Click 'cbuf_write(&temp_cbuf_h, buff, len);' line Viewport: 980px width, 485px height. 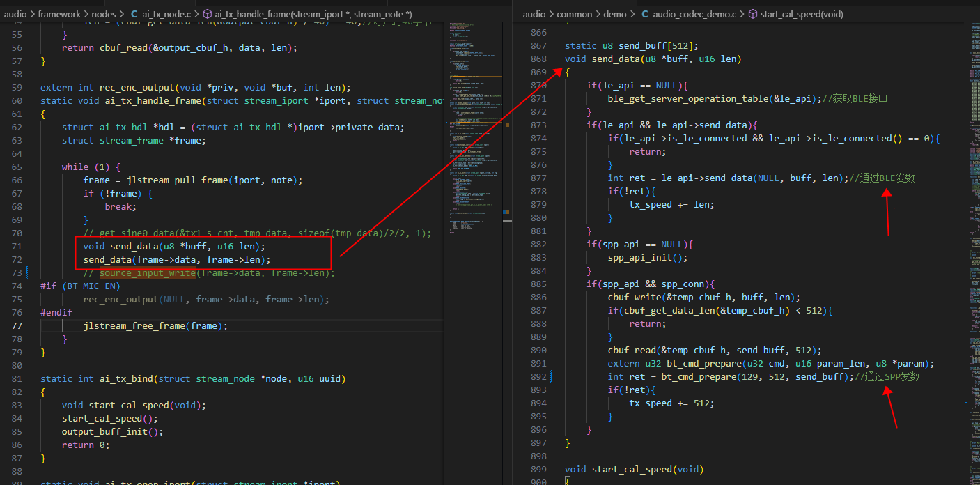tap(704, 298)
